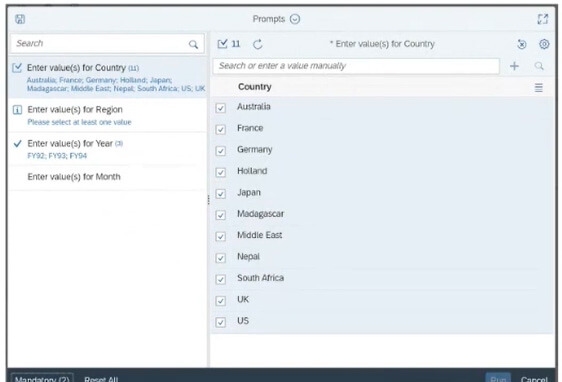Uncheck the Holland checkbox
562x382 pixels.
click(x=221, y=172)
